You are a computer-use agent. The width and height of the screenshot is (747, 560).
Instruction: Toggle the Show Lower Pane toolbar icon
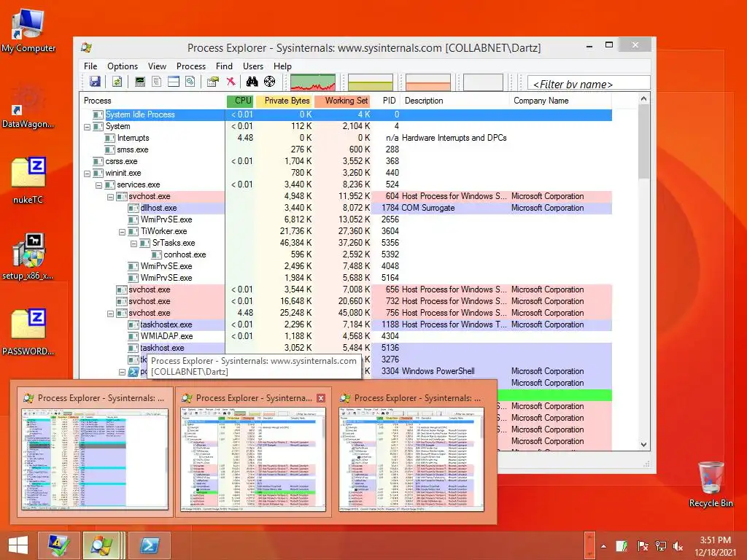tap(174, 82)
